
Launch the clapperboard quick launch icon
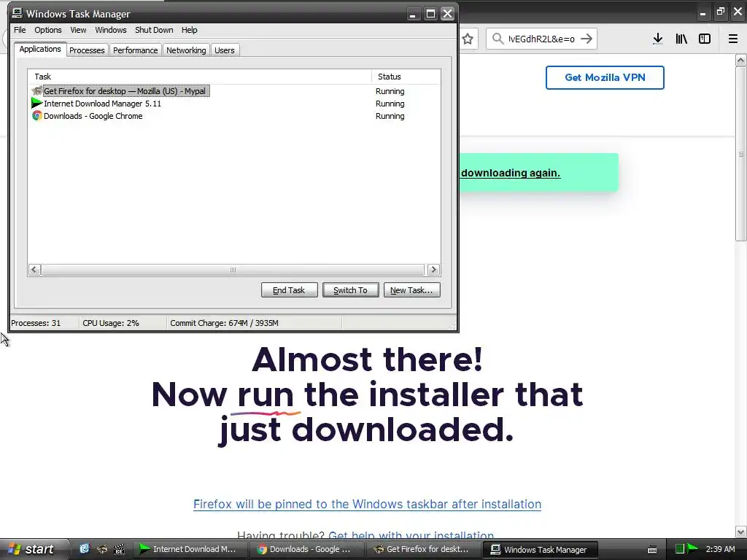119,549
